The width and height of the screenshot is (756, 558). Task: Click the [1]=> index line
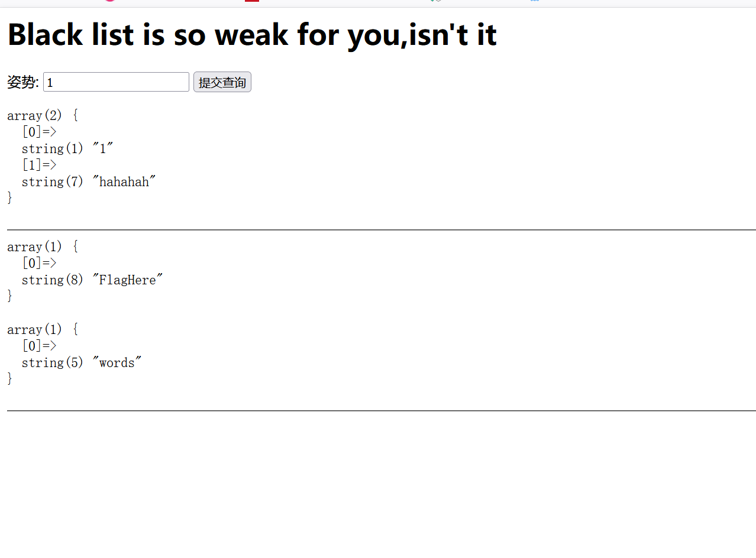[39, 165]
